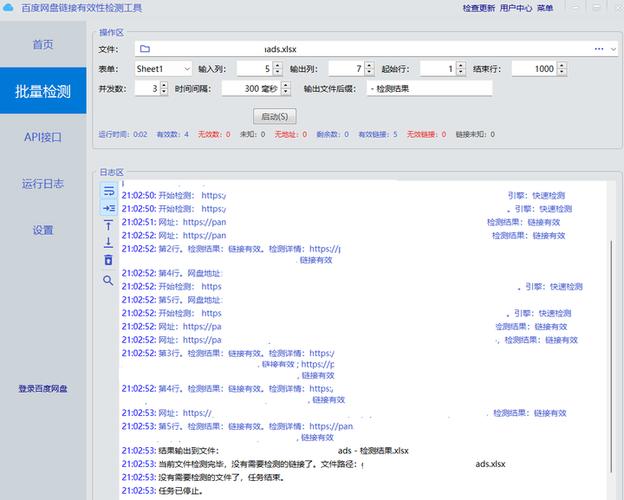Jump to top of log
This screenshot has height=500, width=624.
click(x=108, y=225)
